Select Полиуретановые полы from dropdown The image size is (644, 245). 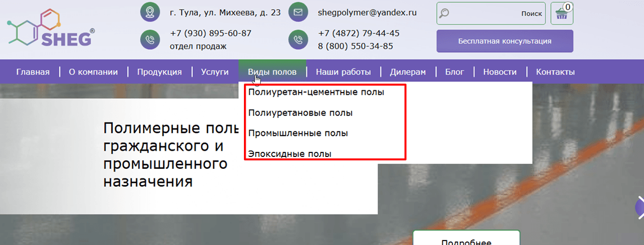tap(300, 113)
